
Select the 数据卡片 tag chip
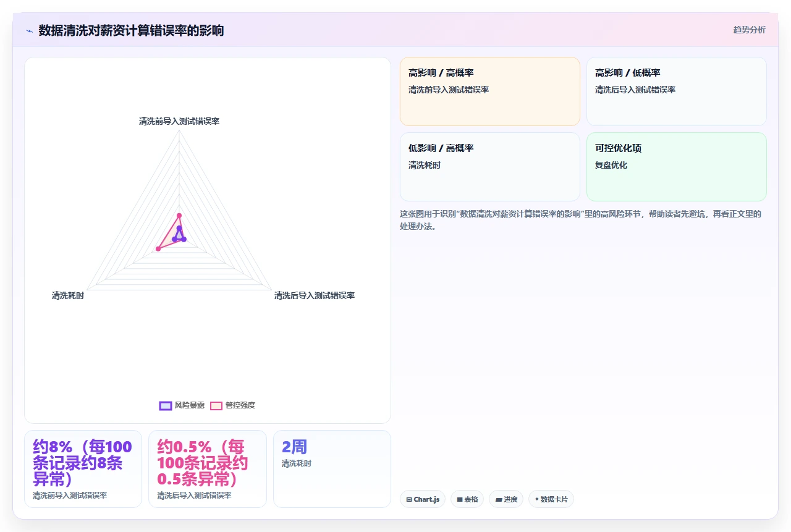(x=551, y=499)
